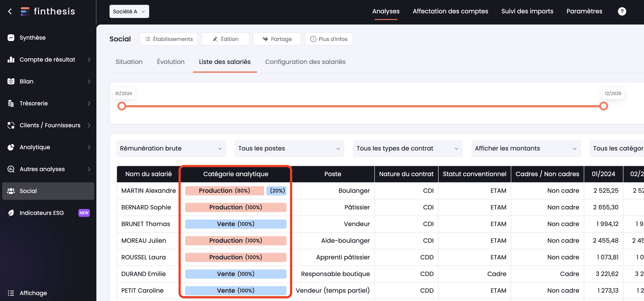
Task: Click the Catégorie analytique column header
Action: coord(236,174)
